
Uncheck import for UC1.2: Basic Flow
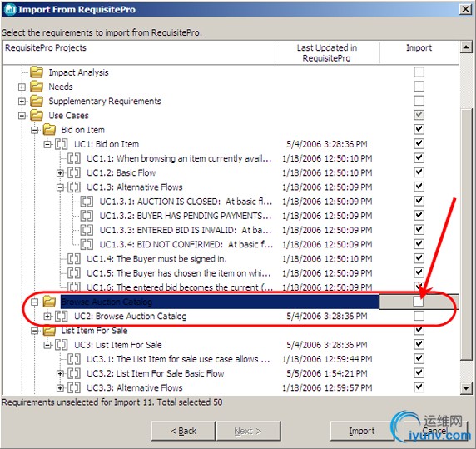[x=419, y=172]
